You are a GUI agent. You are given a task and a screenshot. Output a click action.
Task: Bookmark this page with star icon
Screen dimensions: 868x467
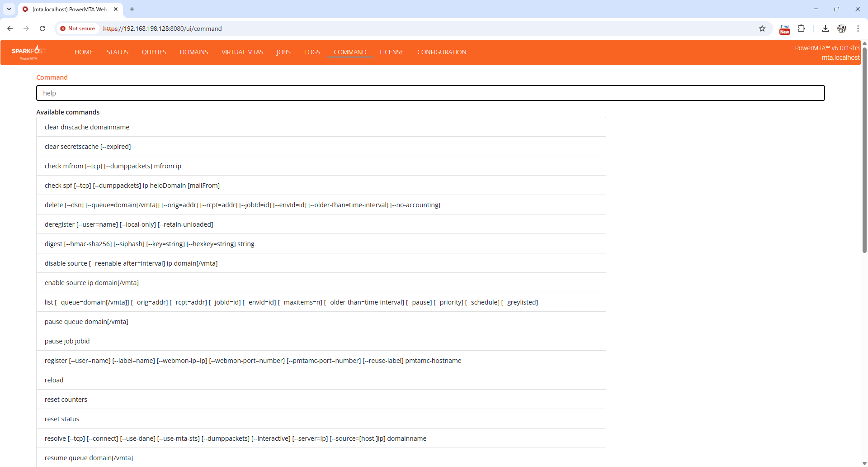click(762, 29)
